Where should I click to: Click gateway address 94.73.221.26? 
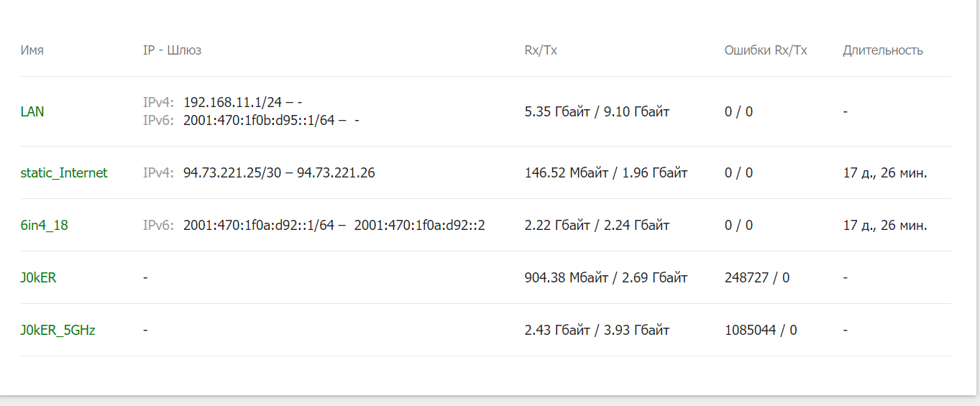coord(336,172)
